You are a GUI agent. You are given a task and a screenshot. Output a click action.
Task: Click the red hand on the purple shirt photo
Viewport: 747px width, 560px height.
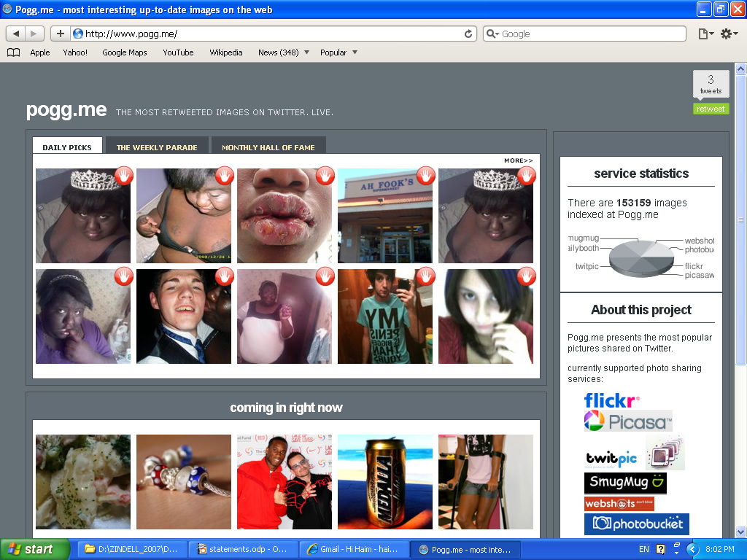point(124,276)
